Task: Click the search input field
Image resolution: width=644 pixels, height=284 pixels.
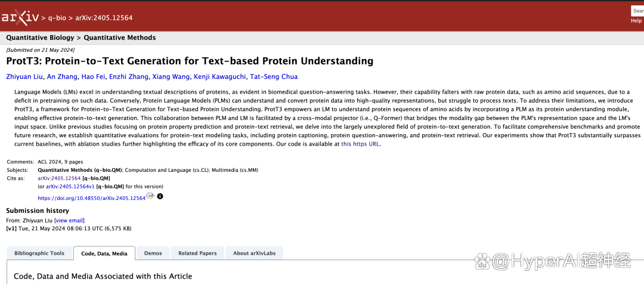Action: click(x=637, y=11)
